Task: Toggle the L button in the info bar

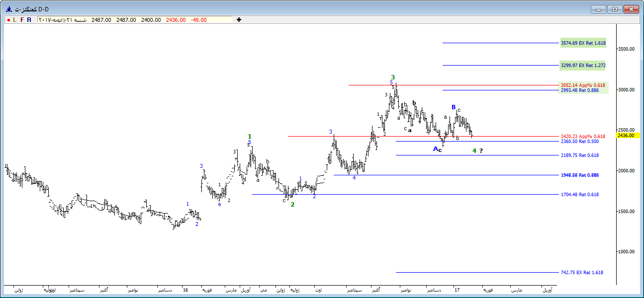Action: pos(15,20)
